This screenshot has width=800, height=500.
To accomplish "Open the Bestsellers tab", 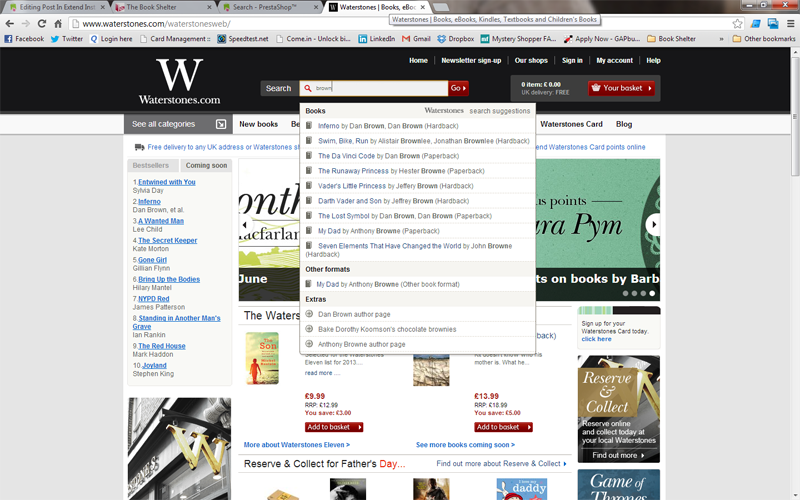I will click(x=151, y=165).
